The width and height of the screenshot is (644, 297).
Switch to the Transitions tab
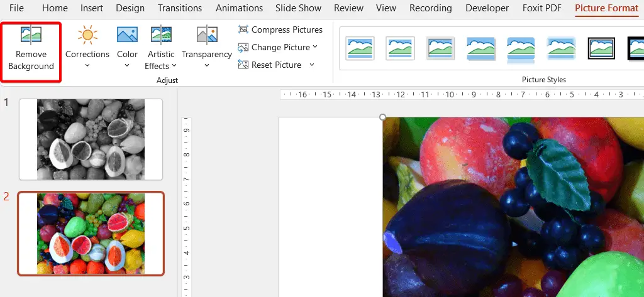pyautogui.click(x=180, y=8)
